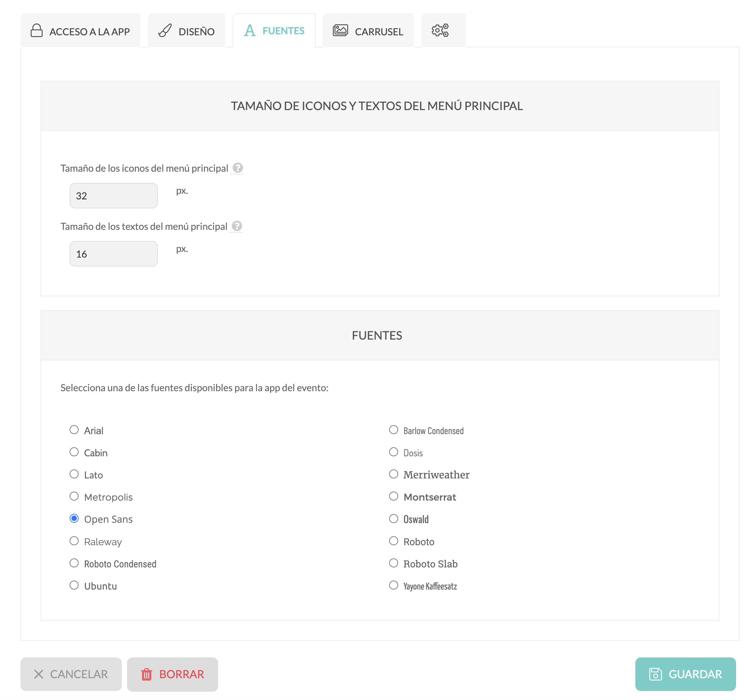This screenshot has height=700, width=752.
Task: Select the Roboto Slab font
Action: (x=394, y=563)
